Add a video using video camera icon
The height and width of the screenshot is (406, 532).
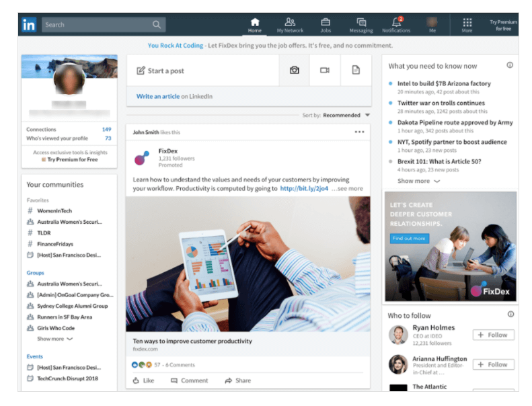pyautogui.click(x=325, y=70)
